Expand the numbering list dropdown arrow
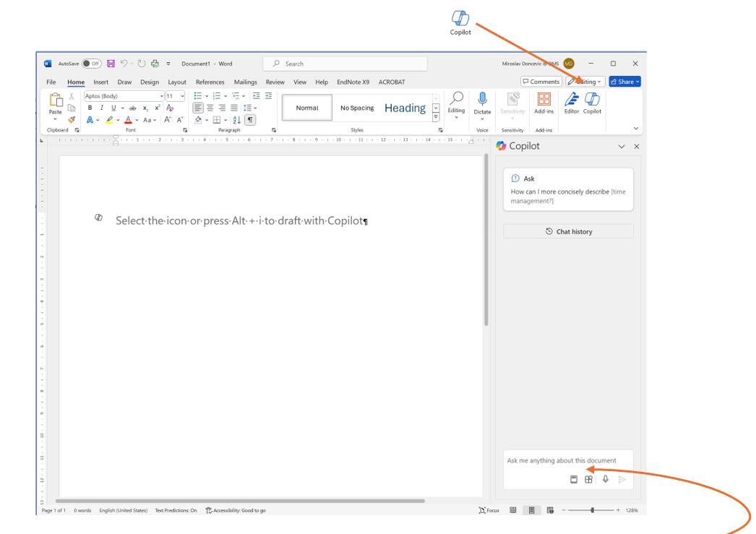 coord(225,96)
